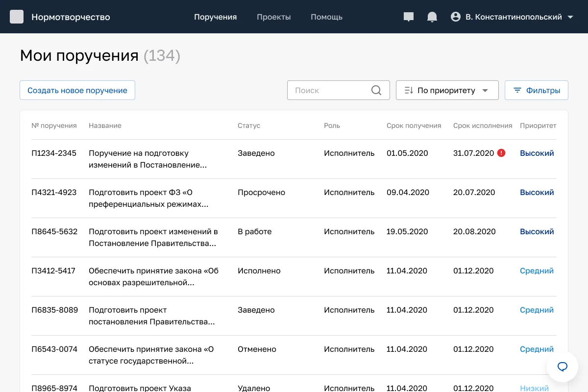Click Средний priority of П6543-0074
Viewport: 588px width, 392px height.
point(537,349)
